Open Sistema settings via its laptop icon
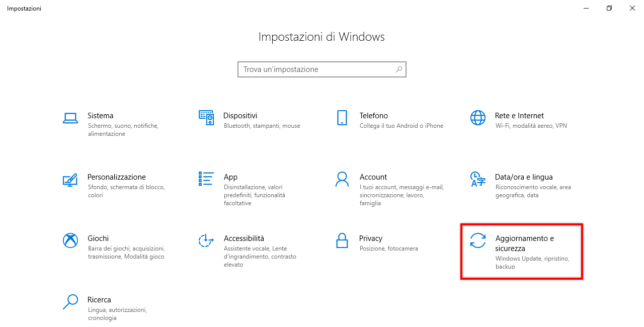This screenshot has height=327, width=644. [x=70, y=118]
